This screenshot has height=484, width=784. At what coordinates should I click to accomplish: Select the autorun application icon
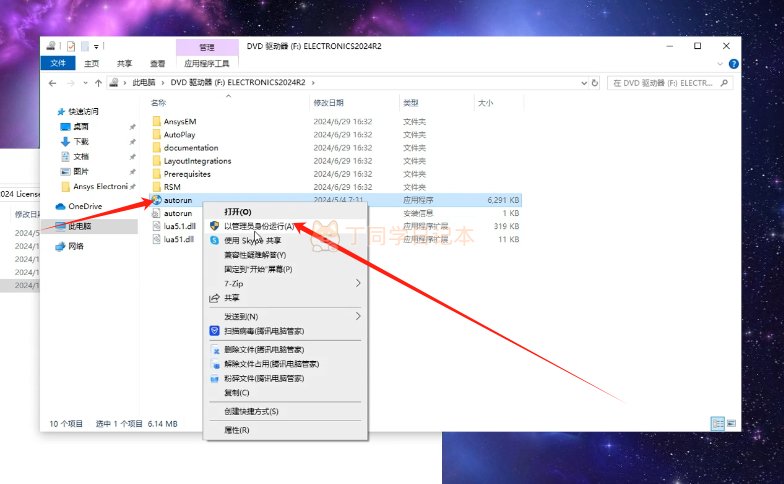[156, 200]
